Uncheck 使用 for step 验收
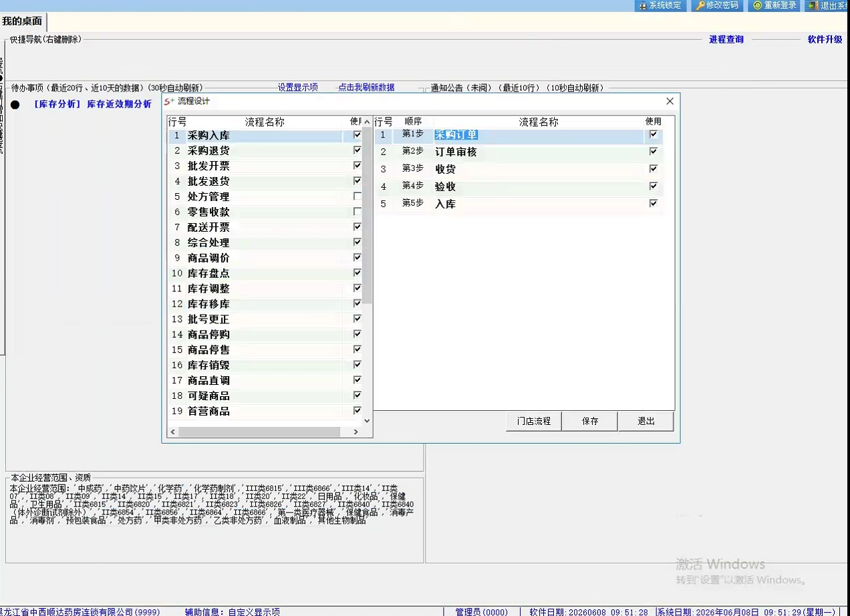Screen dimensions: 850x616 click(x=654, y=186)
